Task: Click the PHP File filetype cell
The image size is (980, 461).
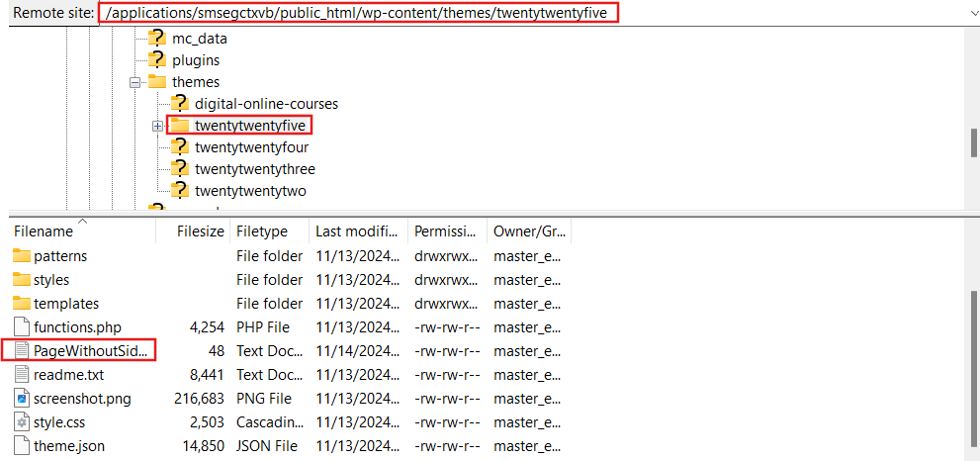Action: click(x=265, y=327)
